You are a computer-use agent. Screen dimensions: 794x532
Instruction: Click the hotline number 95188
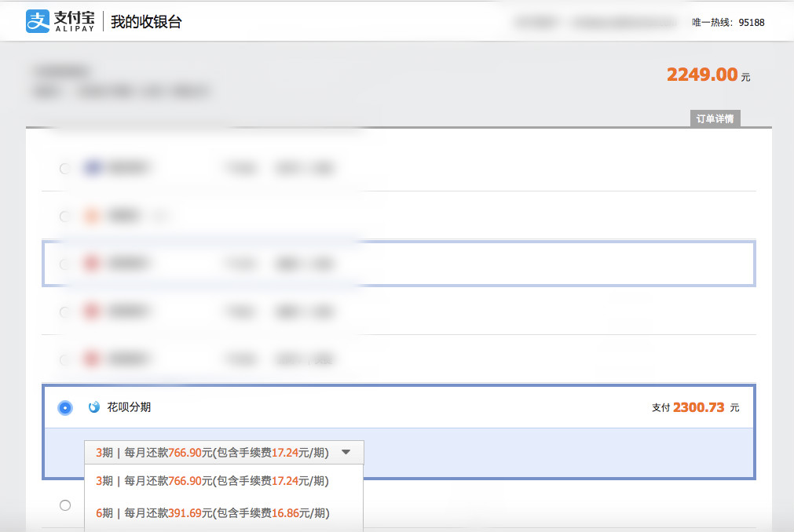click(752, 22)
